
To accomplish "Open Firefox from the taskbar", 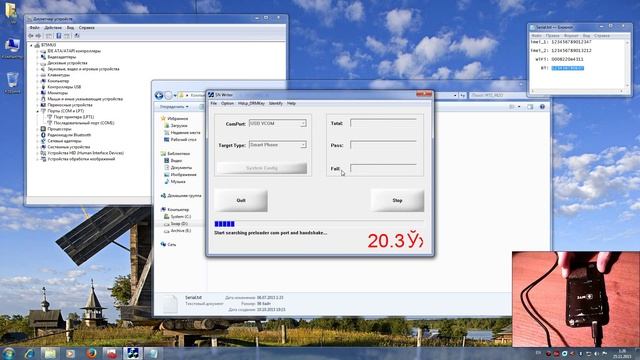I will [91, 353].
